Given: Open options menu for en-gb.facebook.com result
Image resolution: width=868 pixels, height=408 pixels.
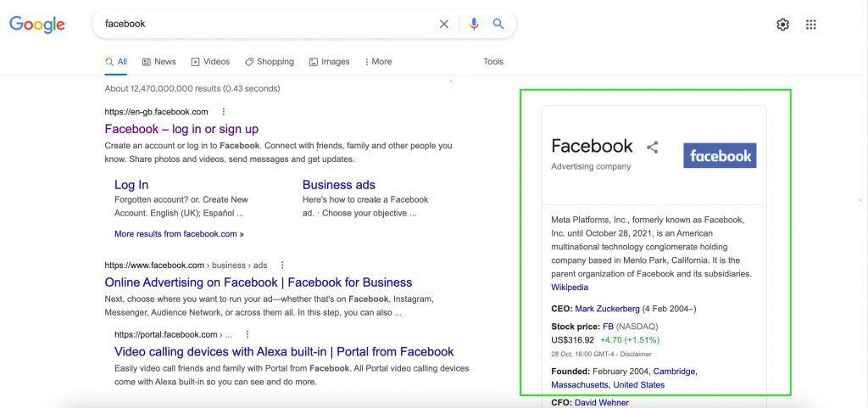Looking at the screenshot, I should [224, 112].
